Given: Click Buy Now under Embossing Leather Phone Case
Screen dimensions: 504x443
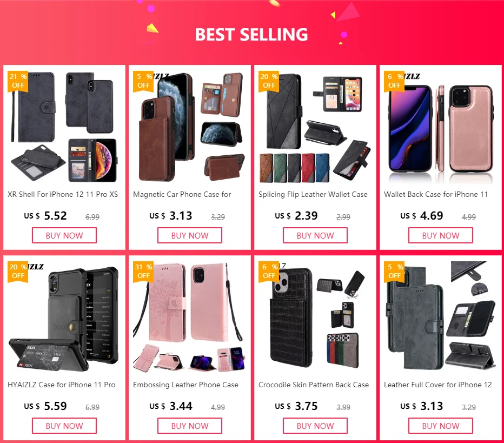Looking at the screenshot, I should (x=190, y=426).
